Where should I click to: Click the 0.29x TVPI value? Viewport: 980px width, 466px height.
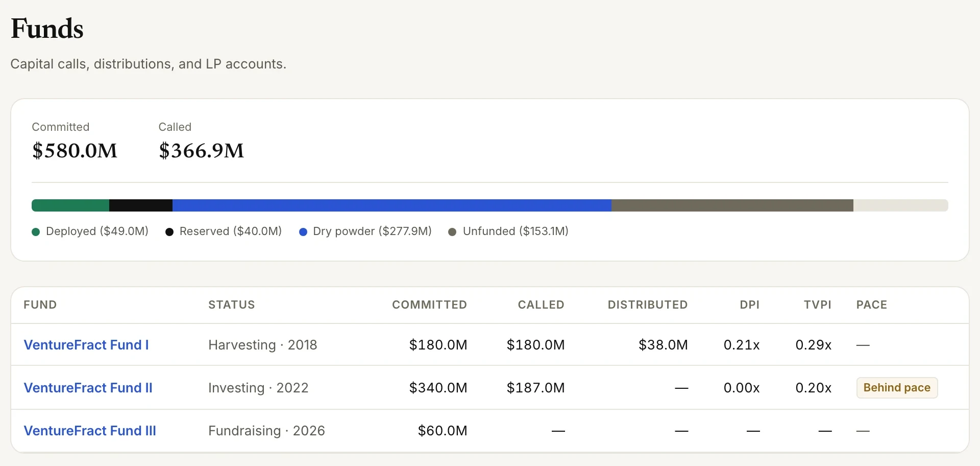pyautogui.click(x=814, y=345)
